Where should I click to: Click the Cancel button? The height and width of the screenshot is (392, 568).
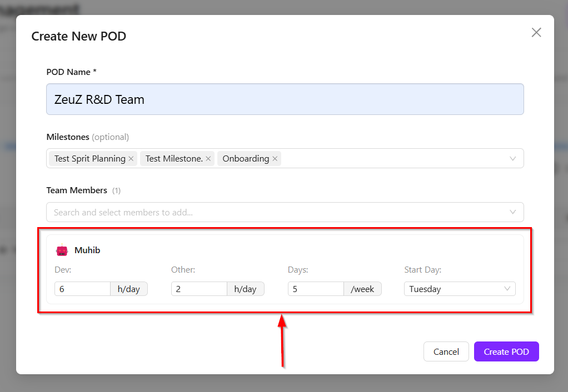446,351
